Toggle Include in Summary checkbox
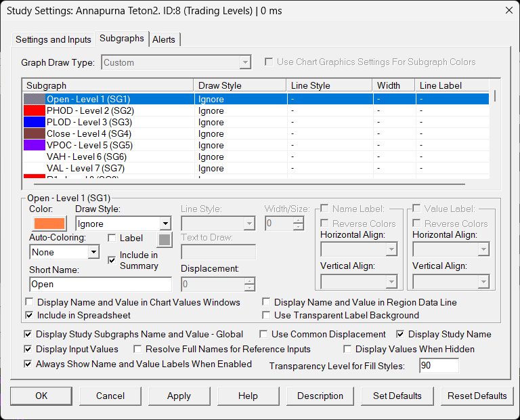 pyautogui.click(x=112, y=260)
